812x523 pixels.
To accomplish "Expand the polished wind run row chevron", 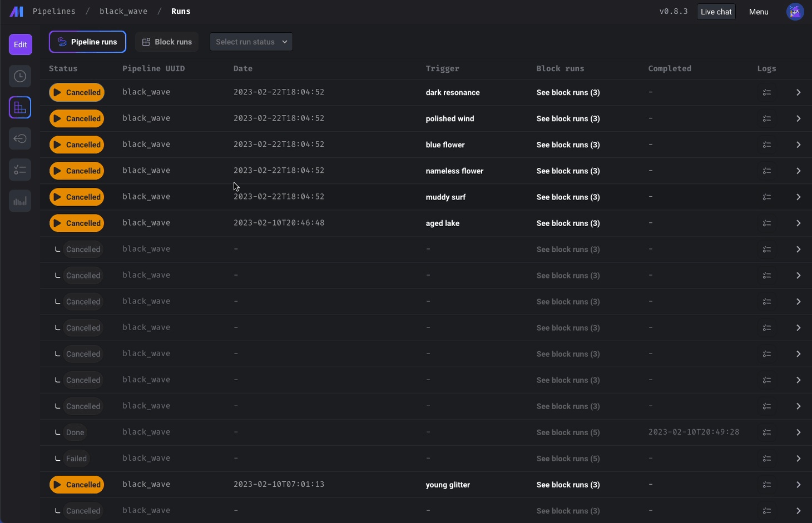I will [x=798, y=118].
